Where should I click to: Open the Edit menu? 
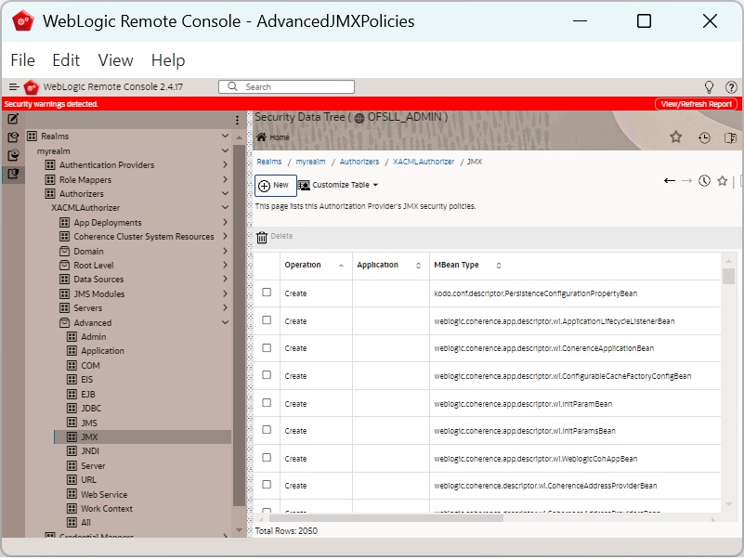point(66,60)
